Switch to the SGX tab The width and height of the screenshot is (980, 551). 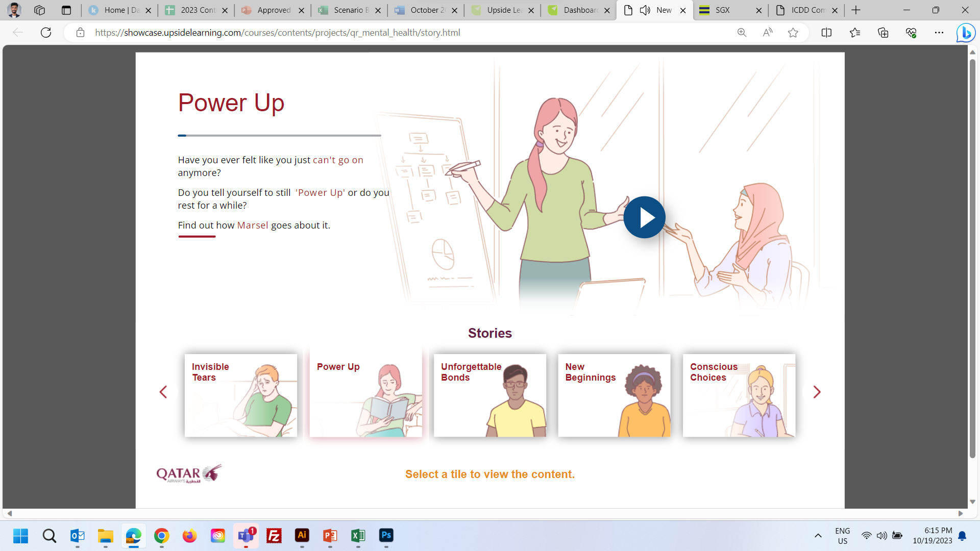[723, 10]
